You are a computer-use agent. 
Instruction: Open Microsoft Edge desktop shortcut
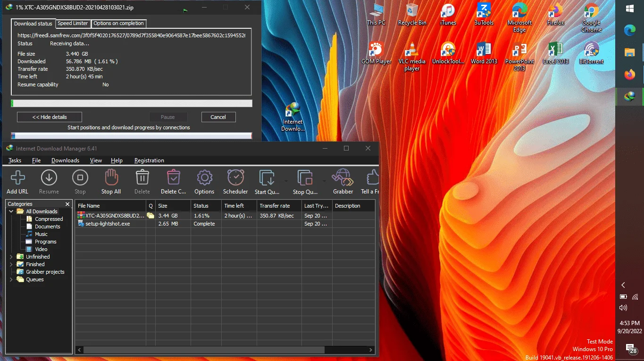pos(519,17)
